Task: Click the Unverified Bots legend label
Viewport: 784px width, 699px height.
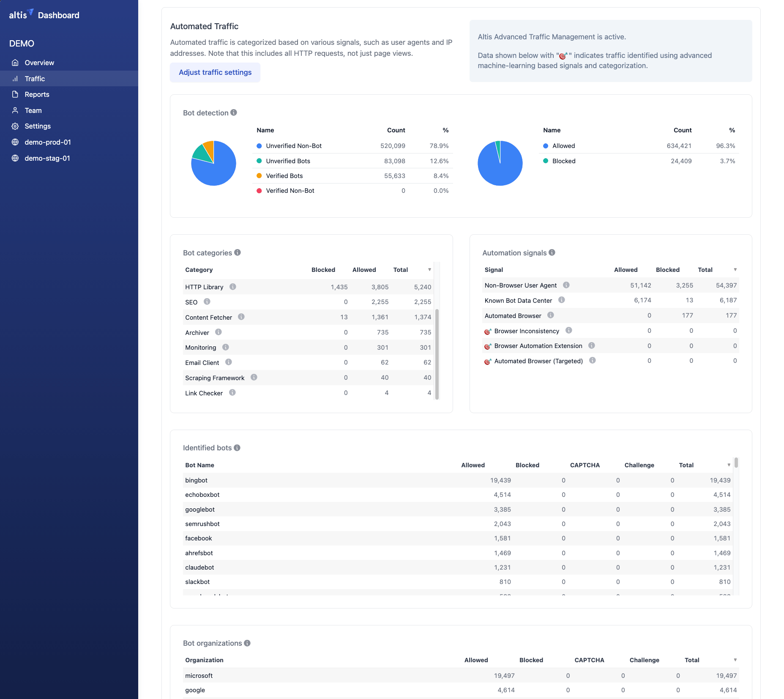Action: pyautogui.click(x=288, y=161)
